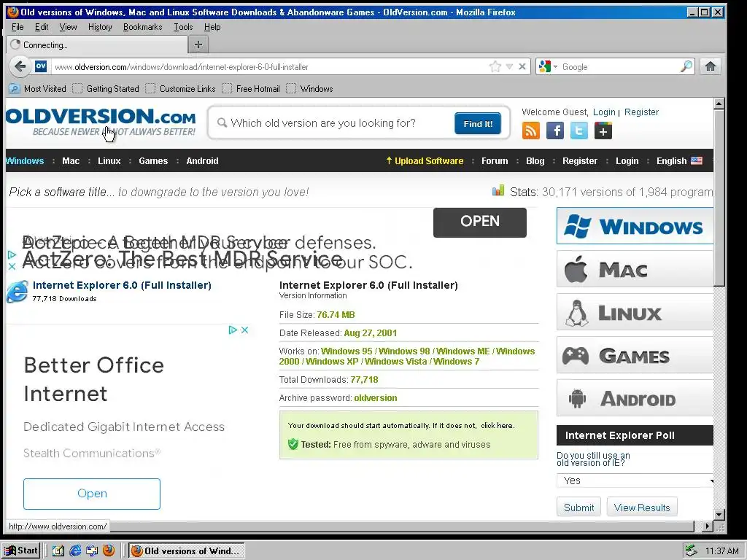Click the Login link near Welcome Guest
Screen dimensions: 747x560
(x=604, y=112)
